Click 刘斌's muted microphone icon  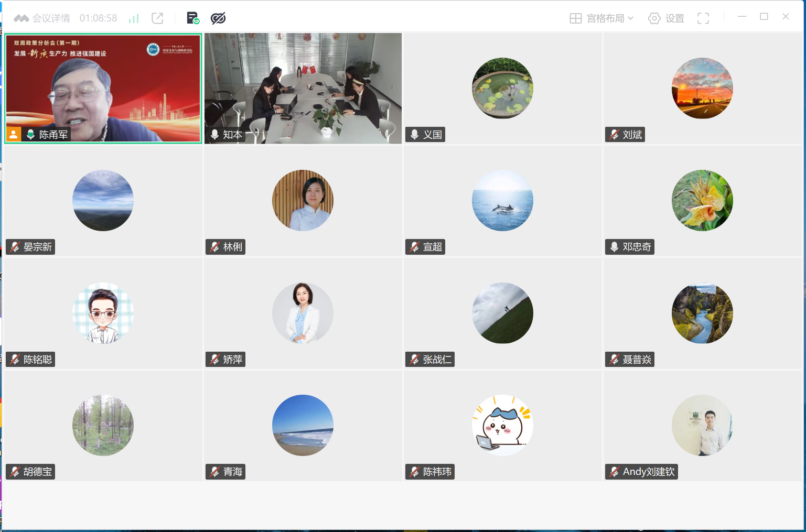pos(614,135)
